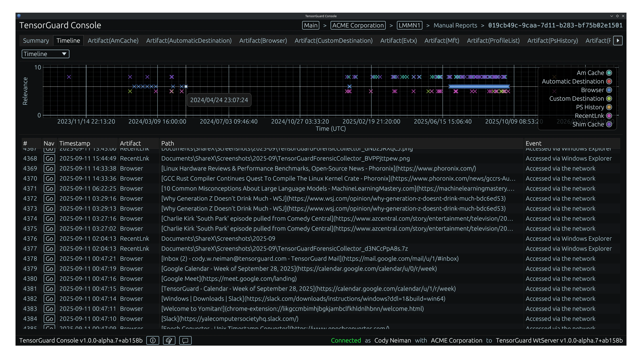Switch to the Summary tab
Screen dimensions: 642x364
[x=36, y=41]
